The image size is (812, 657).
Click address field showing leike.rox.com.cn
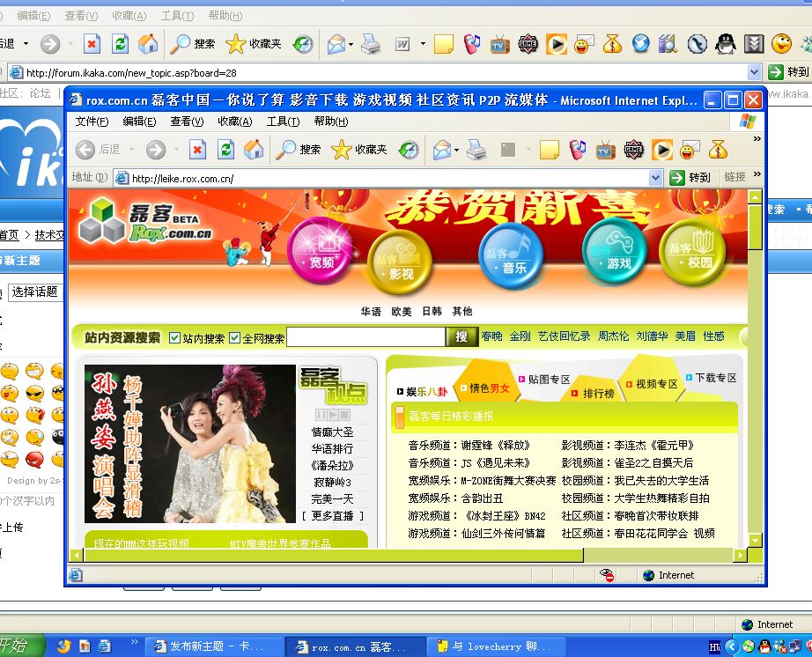[381, 178]
